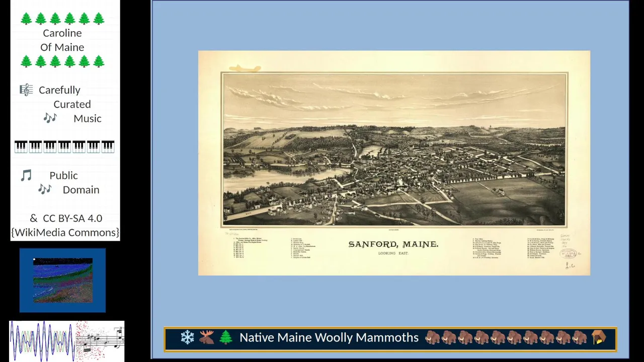Image resolution: width=644 pixels, height=362 pixels.
Task: Click the "Native Maine Woolly Mammoths" caption
Action: 329,337
